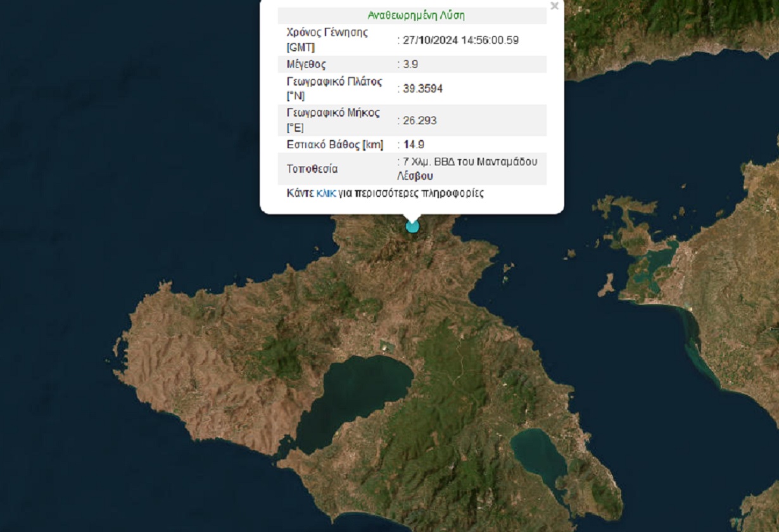The image size is (779, 532).
Task: Click the 'Τοποθεσία' row label
Action: point(312,169)
